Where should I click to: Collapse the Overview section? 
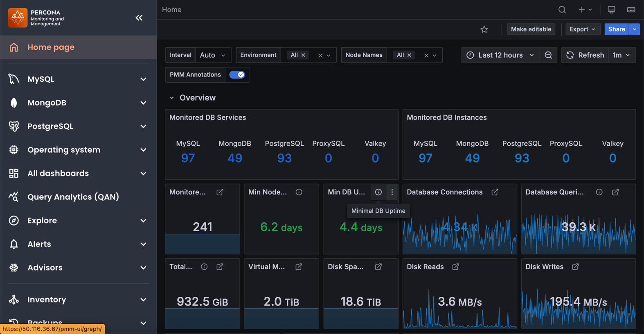pyautogui.click(x=172, y=98)
